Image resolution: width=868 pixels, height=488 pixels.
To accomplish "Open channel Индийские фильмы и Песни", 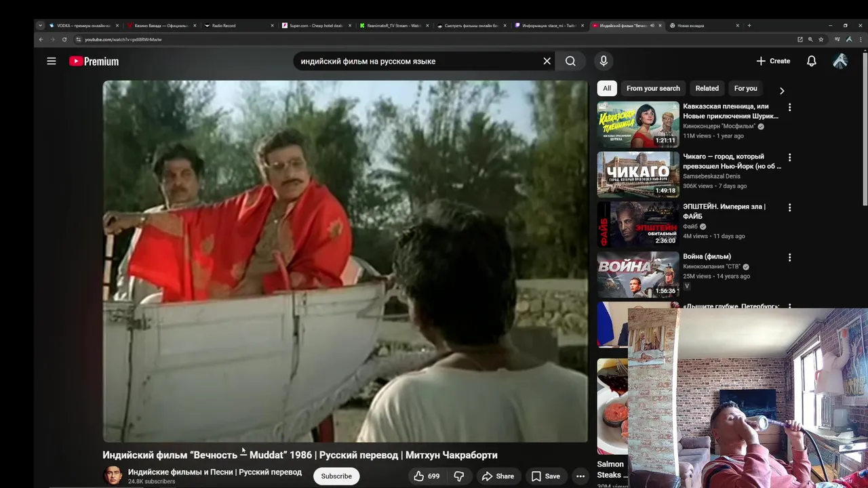I will (x=215, y=472).
